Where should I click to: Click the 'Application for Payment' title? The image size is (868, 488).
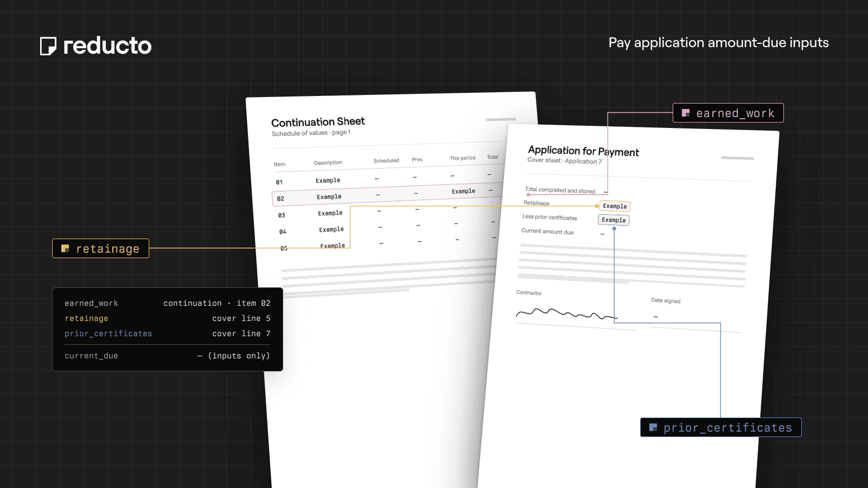583,151
